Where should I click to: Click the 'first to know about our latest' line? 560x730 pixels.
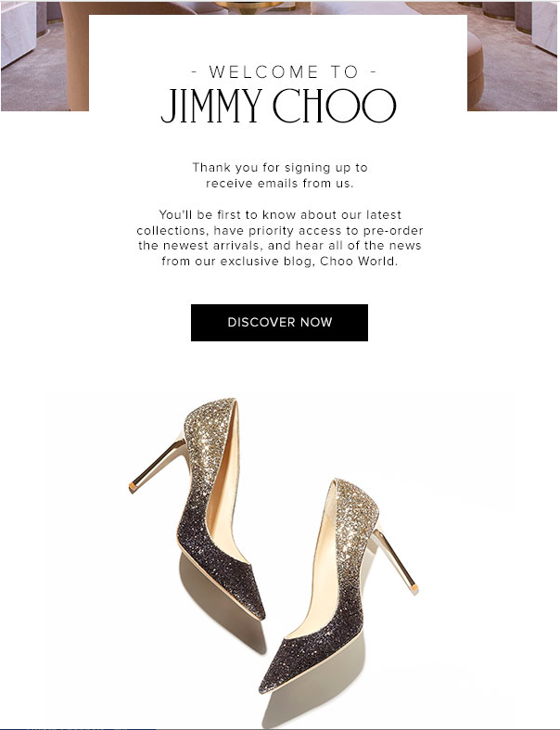(x=280, y=215)
